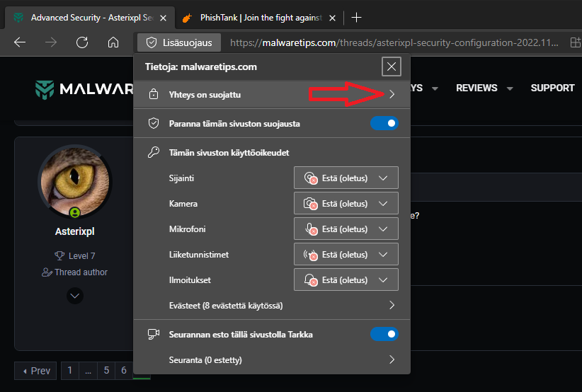This screenshot has height=392, width=582.
Task: Open the Sijainti permission dropdown
Action: pos(346,178)
